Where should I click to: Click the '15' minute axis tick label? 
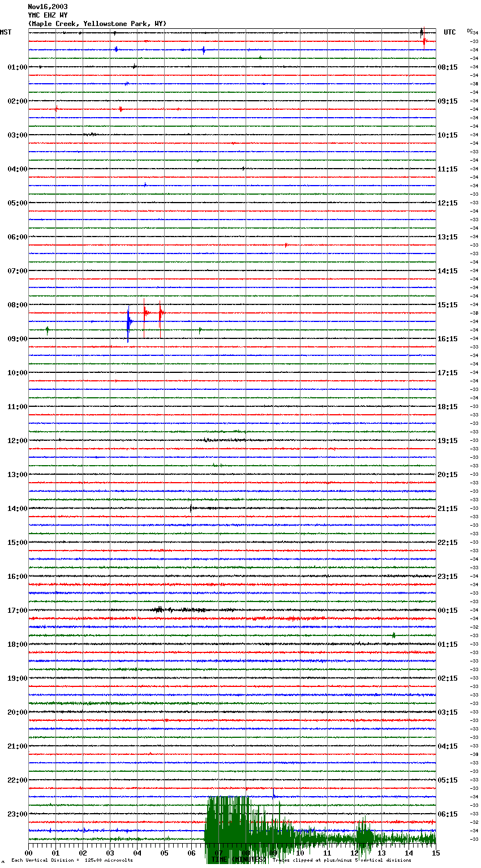pos(436,853)
